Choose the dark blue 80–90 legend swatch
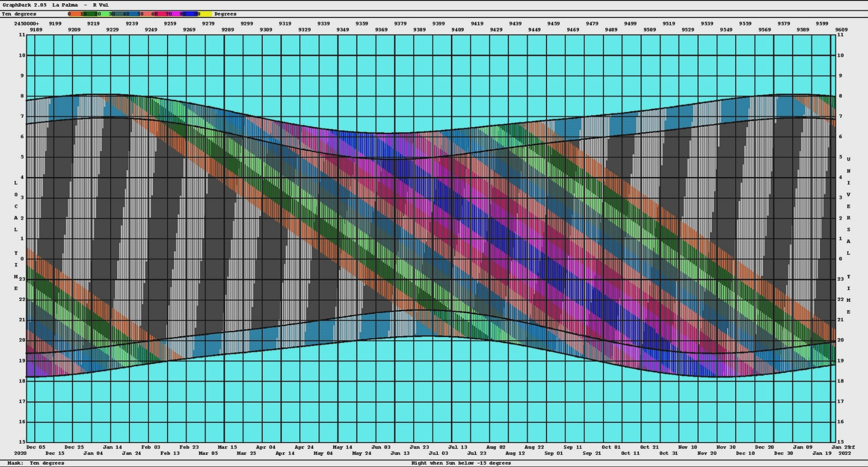The width and height of the screenshot is (868, 467). tap(189, 14)
